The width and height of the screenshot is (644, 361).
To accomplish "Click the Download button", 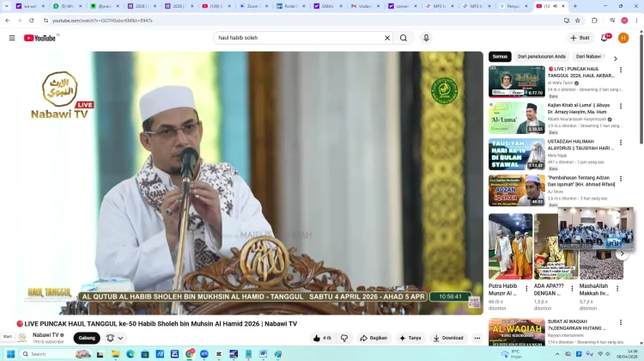I will 447,338.
